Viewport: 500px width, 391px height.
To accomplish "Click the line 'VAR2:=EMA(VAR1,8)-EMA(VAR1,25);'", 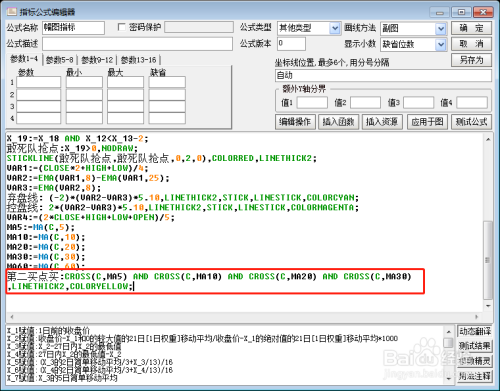I will pos(88,178).
